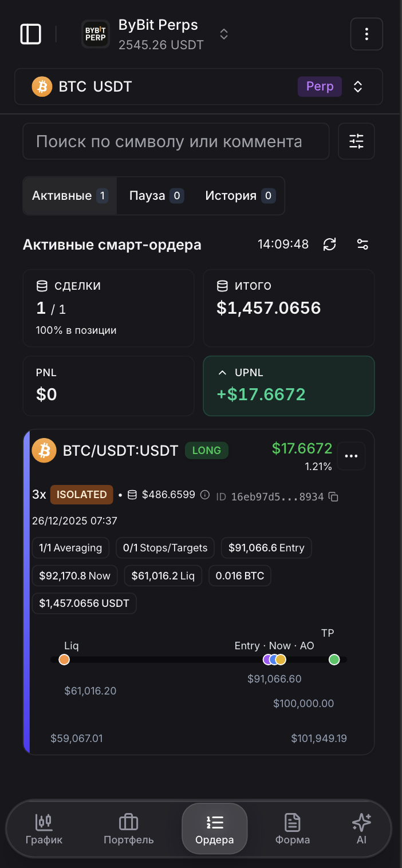Open the ByBit Perps account switcher
Image resolution: width=402 pixels, height=868 pixels.
(223, 34)
